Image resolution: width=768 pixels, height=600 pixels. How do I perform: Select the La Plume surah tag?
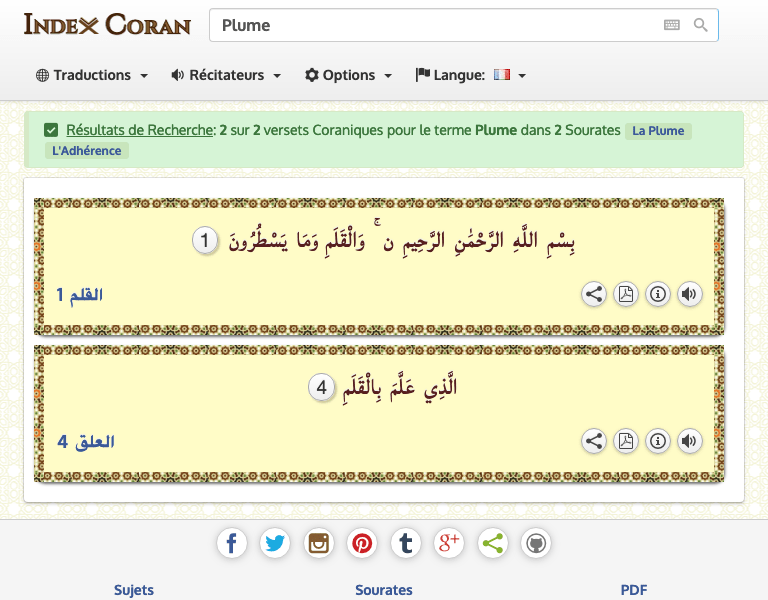point(658,131)
